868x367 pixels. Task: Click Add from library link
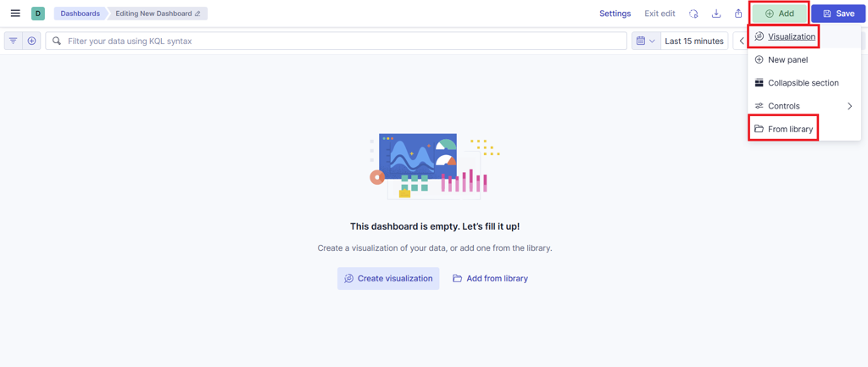click(x=490, y=279)
